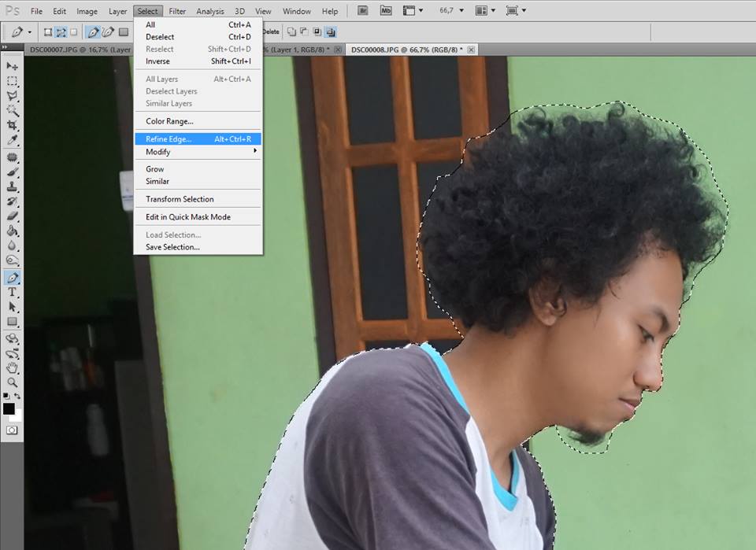
Task: Toggle Quick Mask mode button in toolbox
Action: [x=13, y=430]
